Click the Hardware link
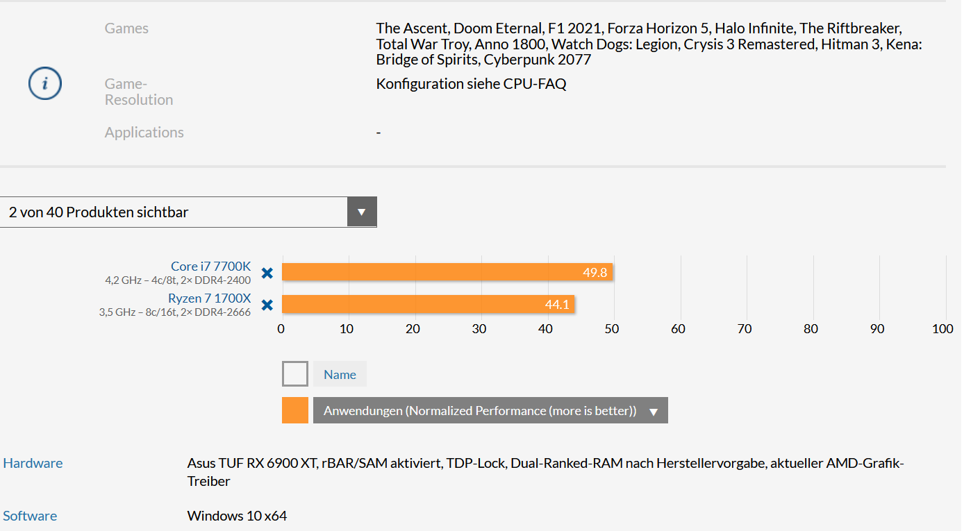 (x=33, y=463)
